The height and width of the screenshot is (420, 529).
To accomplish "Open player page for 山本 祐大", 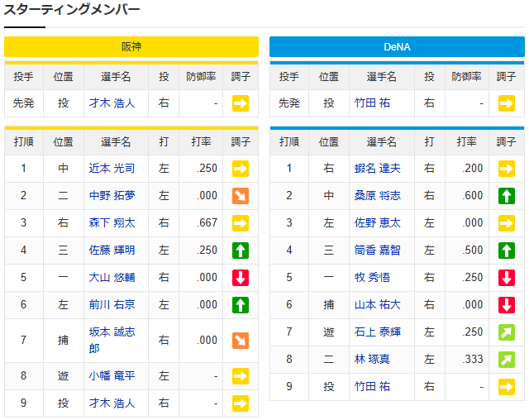I will 378,304.
